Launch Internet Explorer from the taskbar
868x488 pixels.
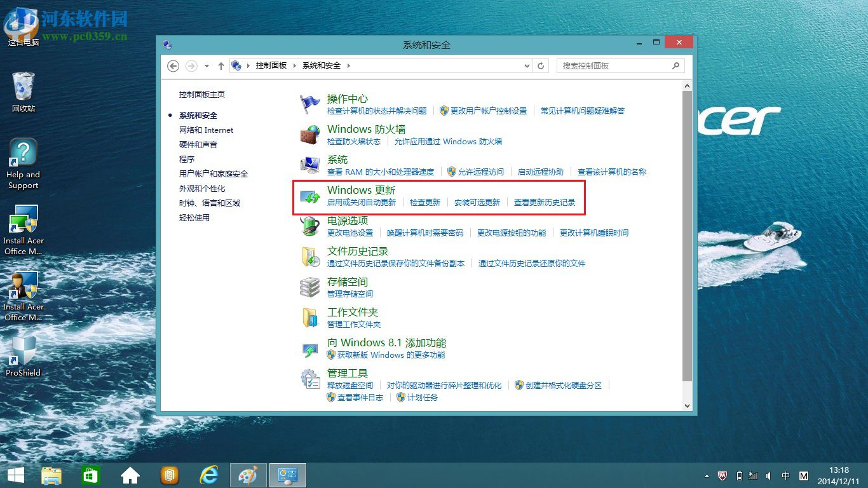208,475
